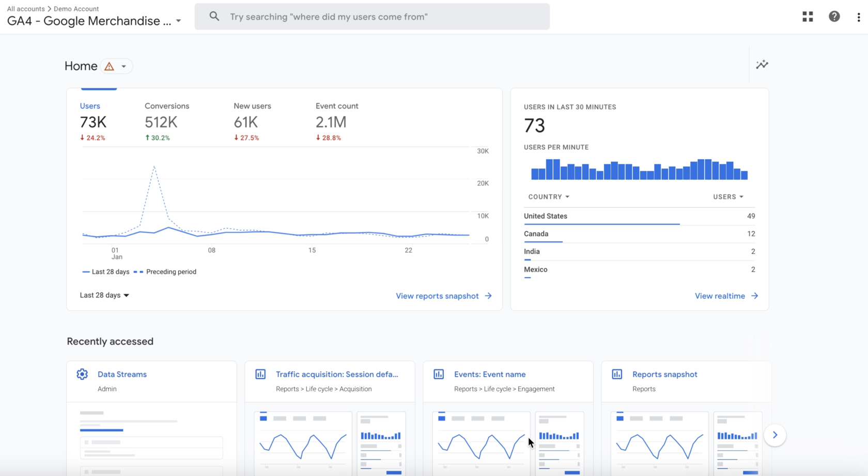Open the Traffic acquisition report card
This screenshot has height=476, width=868.
tap(337, 374)
